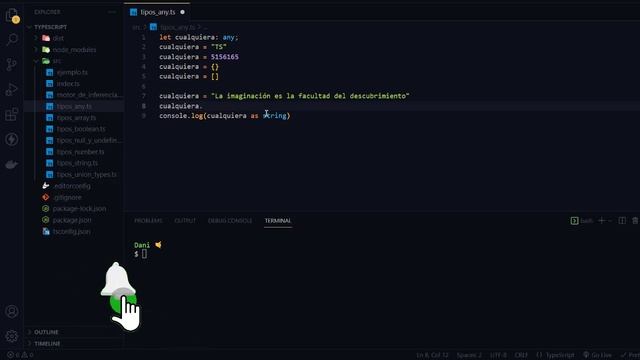
Task: Switch to the DEBUG CONSOLE panel tab
Action: pyautogui.click(x=230, y=220)
